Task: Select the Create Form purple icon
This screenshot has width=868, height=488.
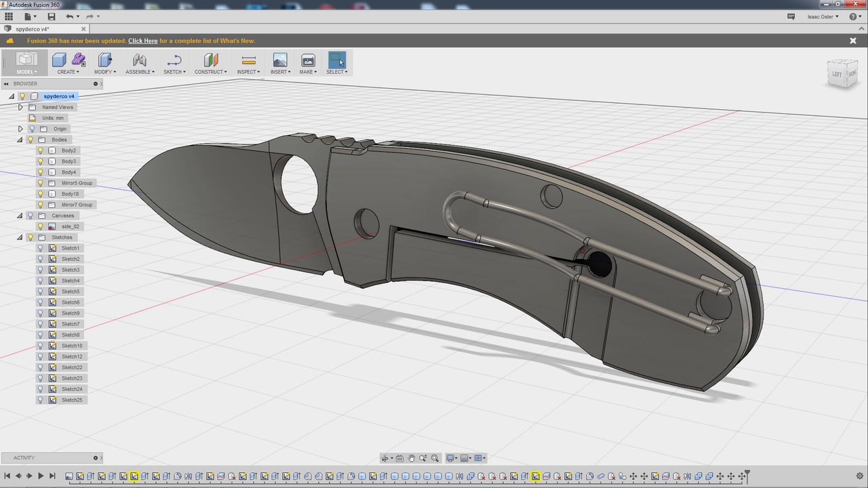Action: pos(79,60)
